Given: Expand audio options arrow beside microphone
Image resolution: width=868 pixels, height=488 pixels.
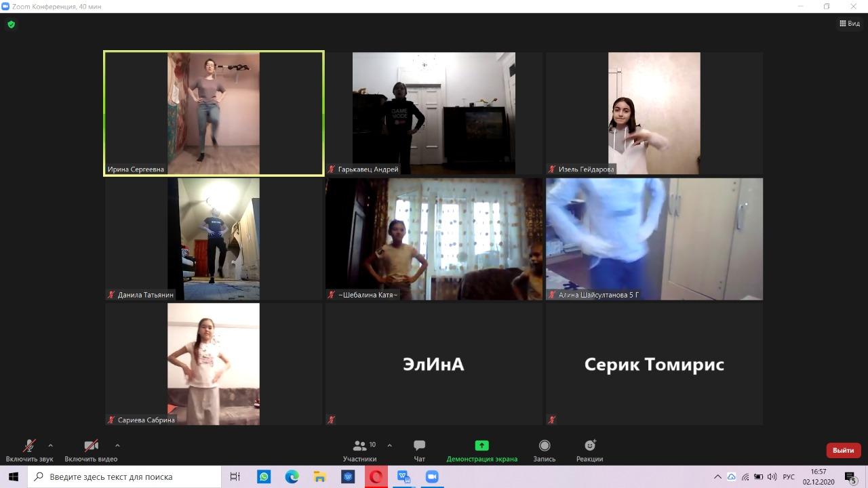Looking at the screenshot, I should pyautogui.click(x=50, y=445).
